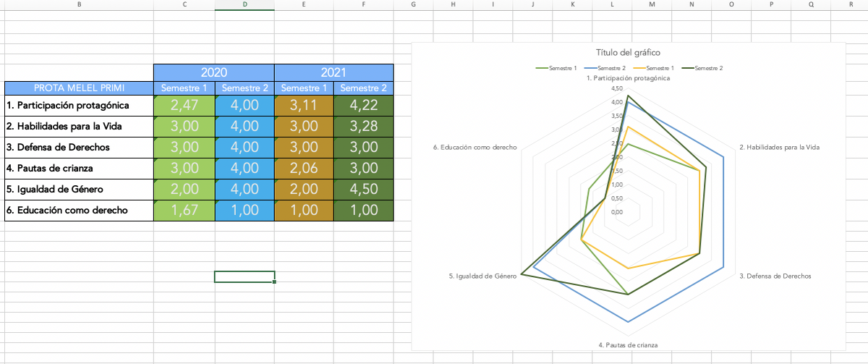Click the 3,28 value cell
Image resolution: width=868 pixels, height=364 pixels.
click(364, 127)
